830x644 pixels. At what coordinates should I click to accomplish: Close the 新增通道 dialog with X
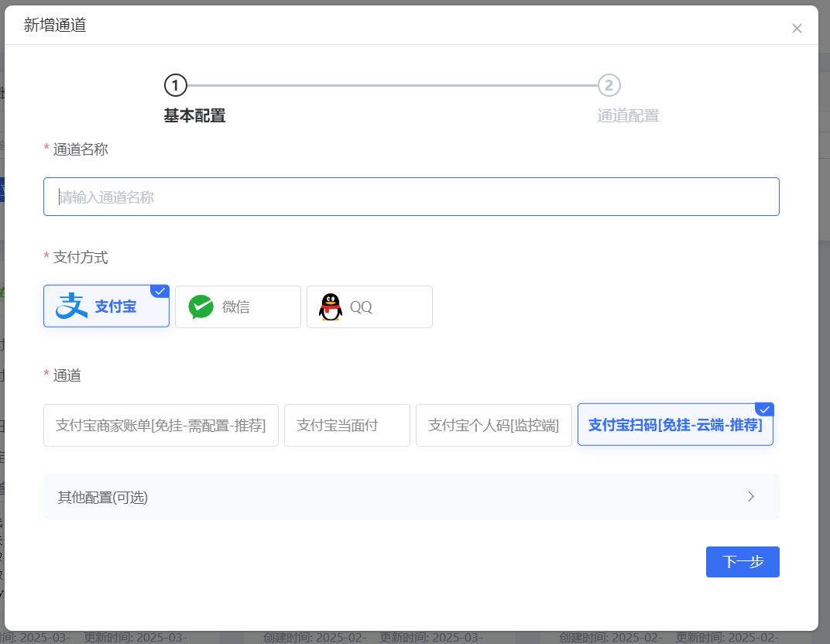click(x=797, y=29)
